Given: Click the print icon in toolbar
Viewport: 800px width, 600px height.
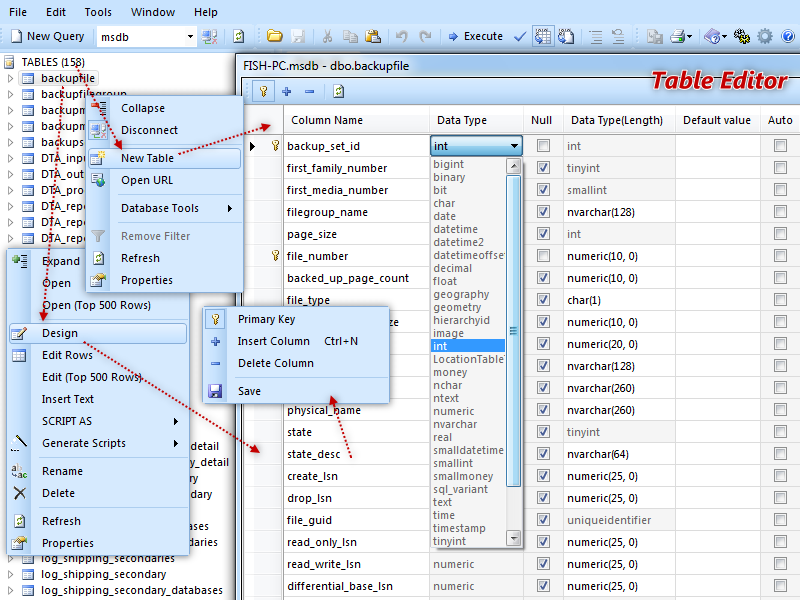Looking at the screenshot, I should coord(681,36).
